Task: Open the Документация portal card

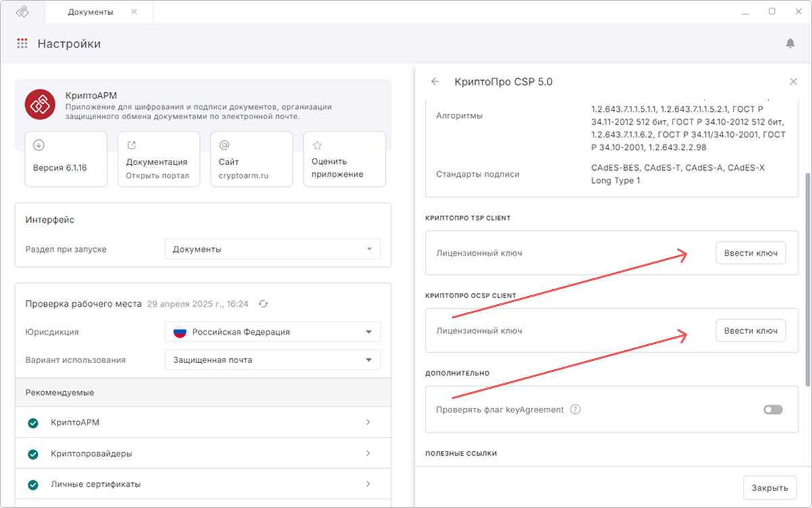Action: (158, 159)
